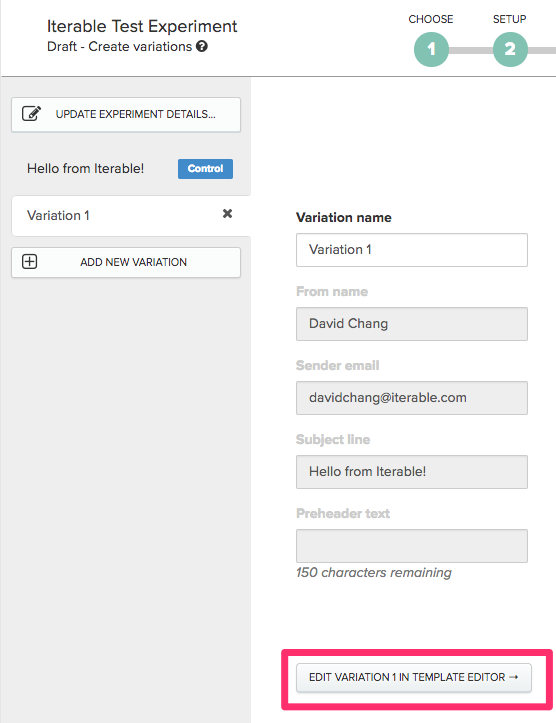Click the blue Control badge
This screenshot has height=723, width=556.
(x=205, y=169)
